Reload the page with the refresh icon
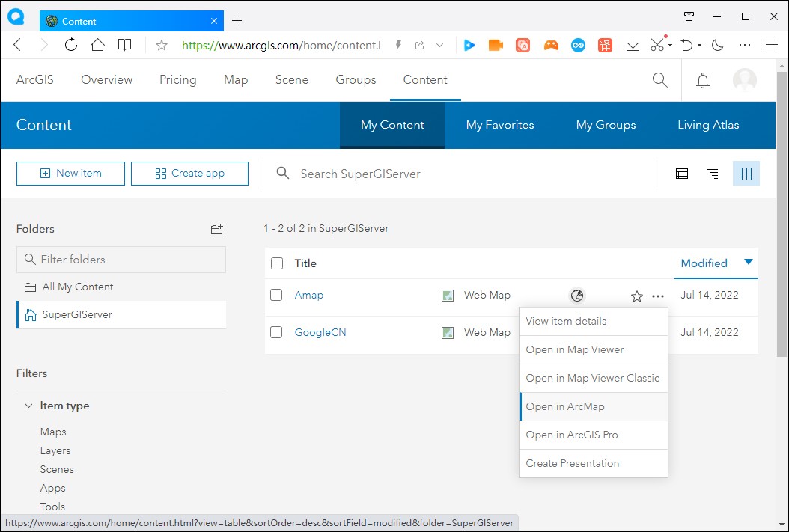Screen dimensions: 789x532 click(x=71, y=45)
